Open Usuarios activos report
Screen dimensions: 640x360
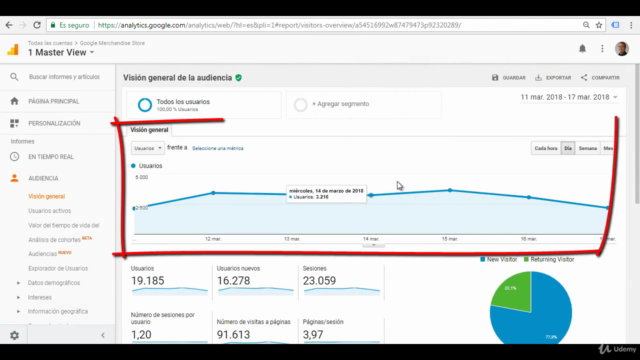tap(49, 211)
